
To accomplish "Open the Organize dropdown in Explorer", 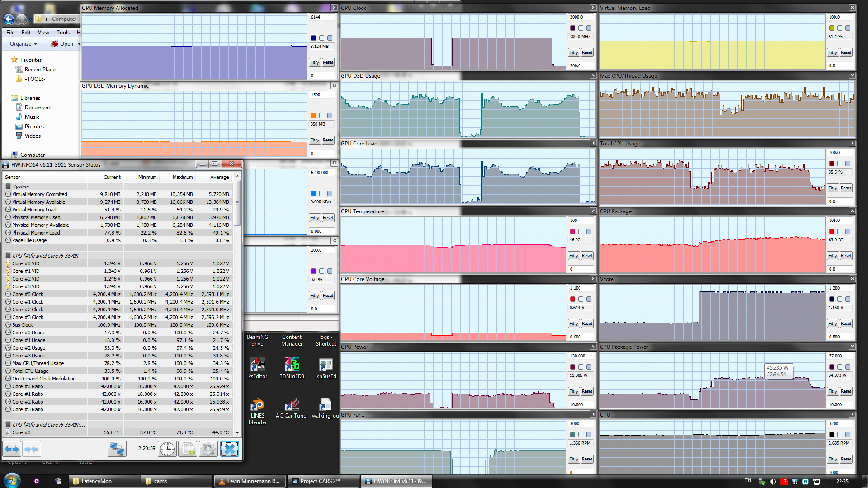I will point(24,44).
